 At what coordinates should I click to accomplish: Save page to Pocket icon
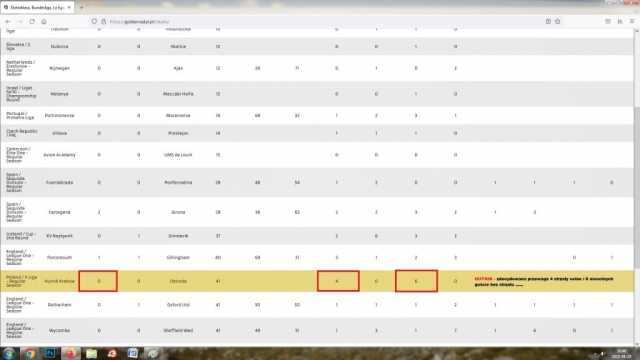pyautogui.click(x=608, y=22)
